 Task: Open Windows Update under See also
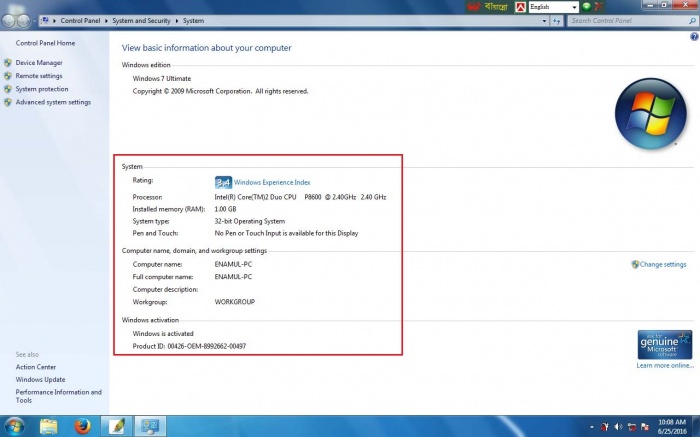pyautogui.click(x=40, y=379)
